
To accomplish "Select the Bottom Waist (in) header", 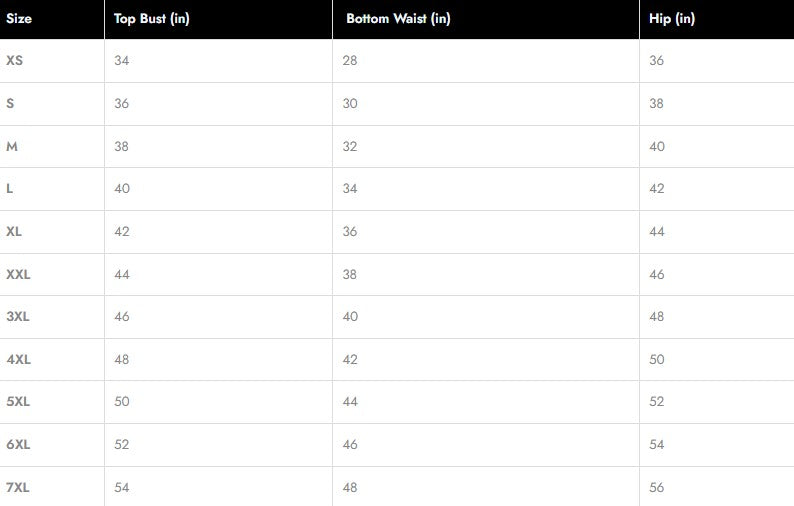I will tap(398, 19).
